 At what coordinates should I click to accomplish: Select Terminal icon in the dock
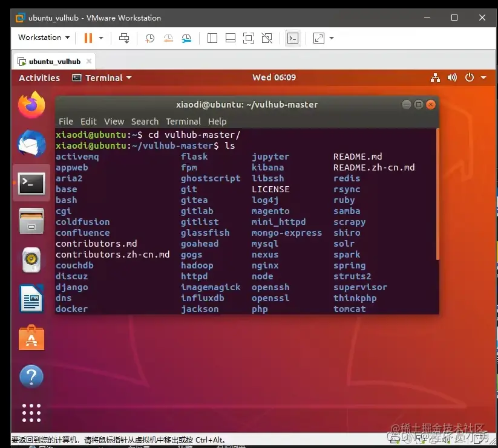(x=31, y=183)
